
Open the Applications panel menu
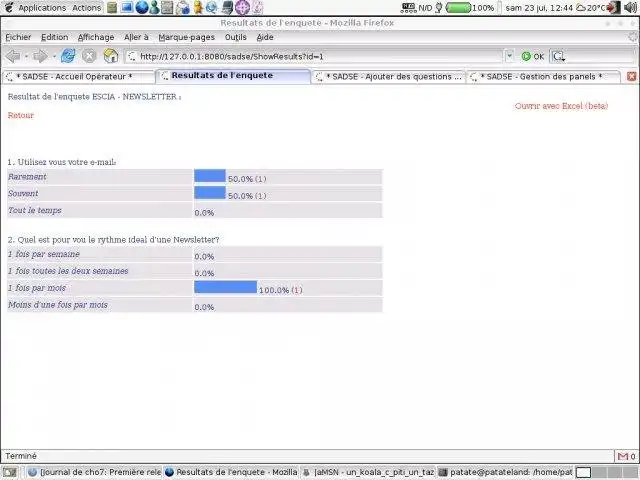tap(42, 8)
